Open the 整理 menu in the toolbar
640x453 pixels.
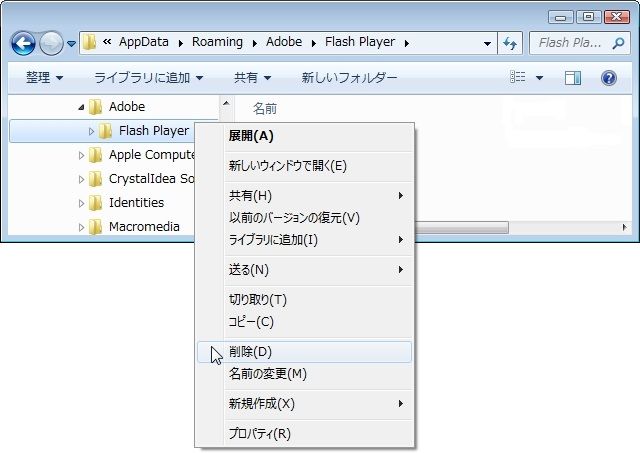pyautogui.click(x=44, y=77)
